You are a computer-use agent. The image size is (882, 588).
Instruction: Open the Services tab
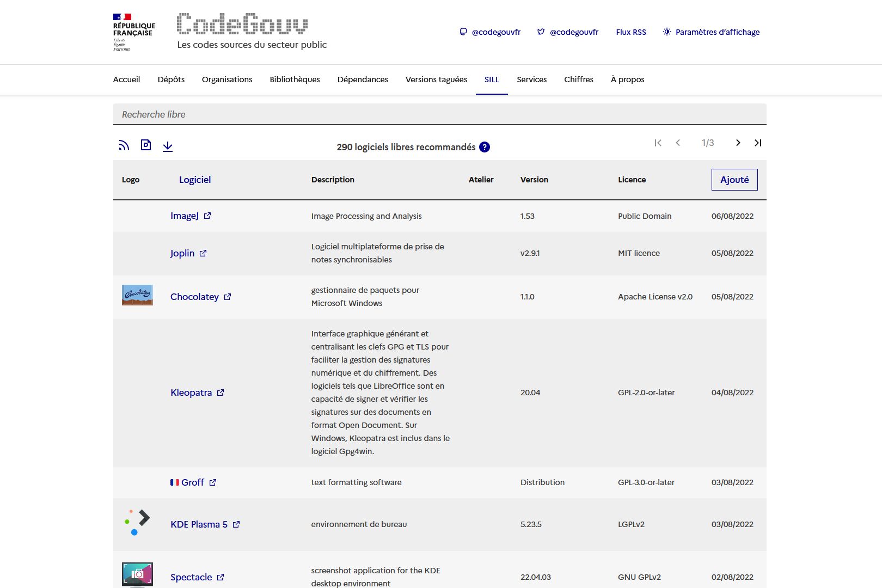coord(531,79)
